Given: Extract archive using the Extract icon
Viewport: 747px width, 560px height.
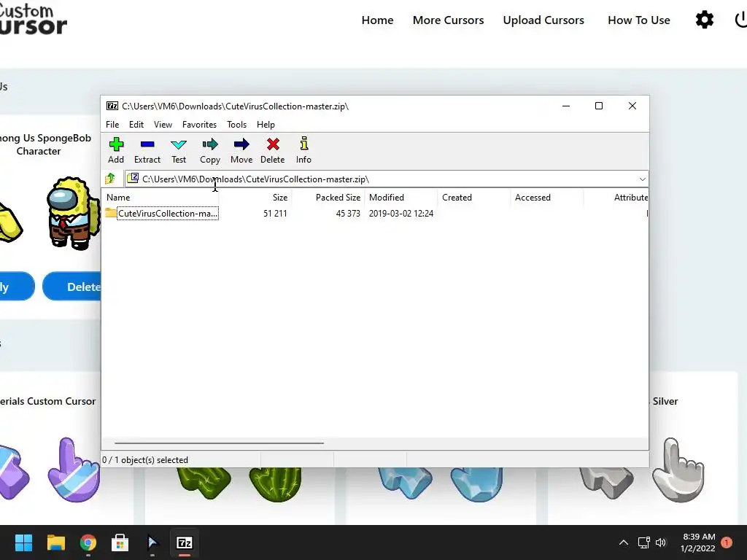Looking at the screenshot, I should [147, 144].
